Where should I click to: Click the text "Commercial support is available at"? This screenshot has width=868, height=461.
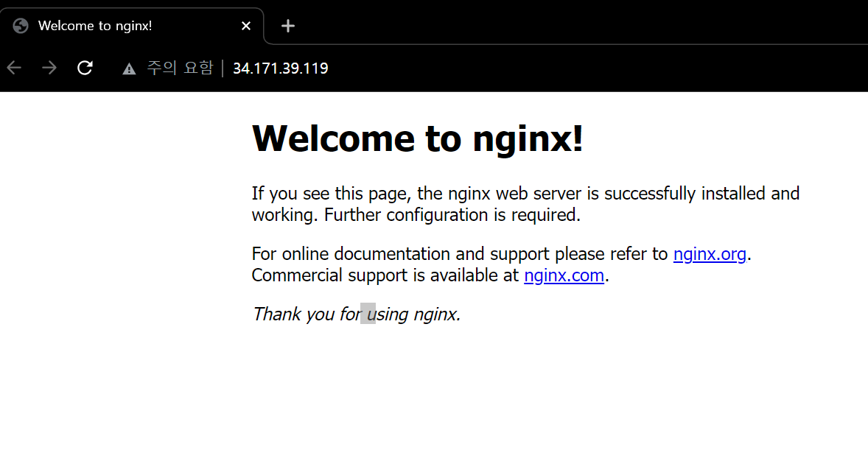(385, 275)
